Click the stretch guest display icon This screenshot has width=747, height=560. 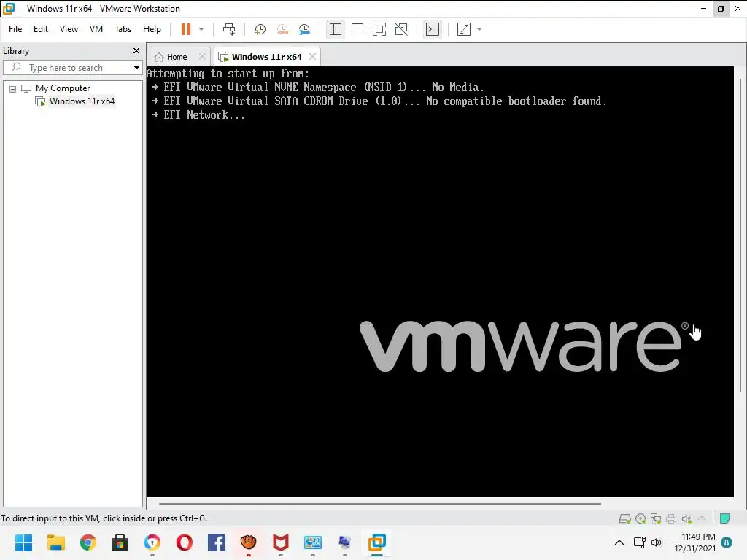click(464, 29)
